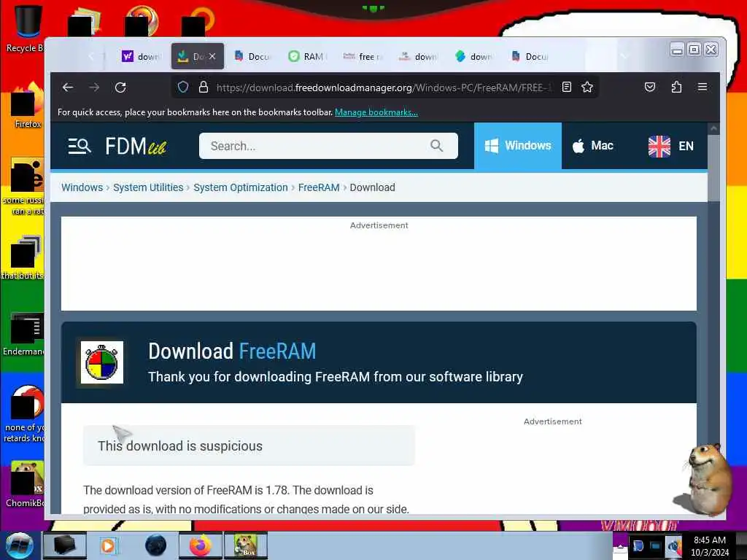Select the Windows platform tab

[x=518, y=146]
